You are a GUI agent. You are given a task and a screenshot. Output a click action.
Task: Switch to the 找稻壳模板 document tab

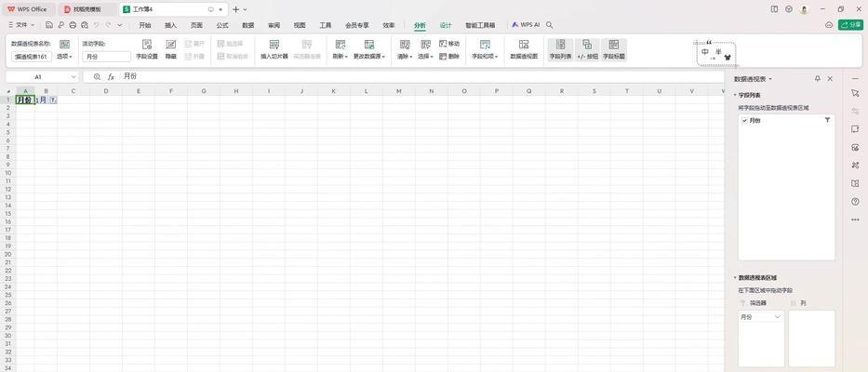tap(87, 9)
